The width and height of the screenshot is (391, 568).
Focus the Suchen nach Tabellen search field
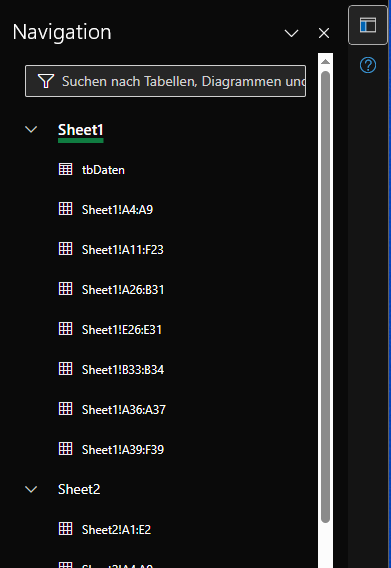[x=165, y=81]
